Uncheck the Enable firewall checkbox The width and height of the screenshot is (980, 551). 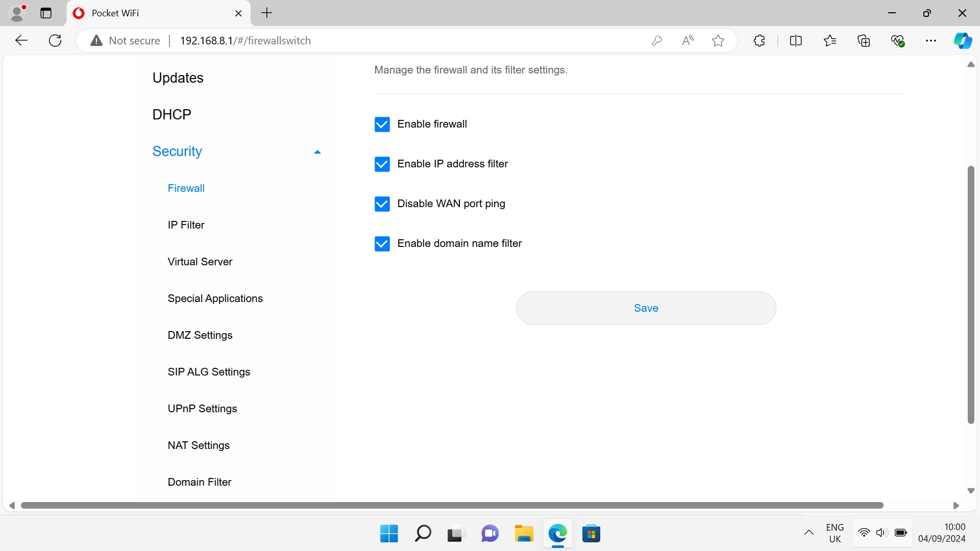[x=382, y=124]
